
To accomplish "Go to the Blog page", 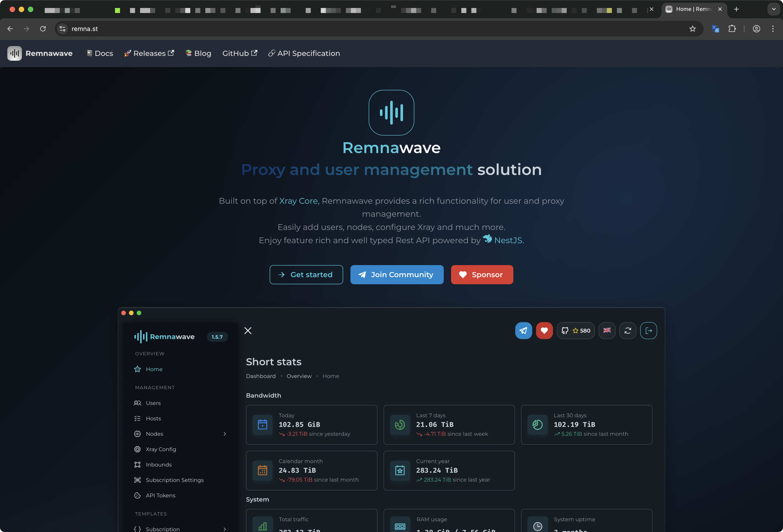I will coord(198,53).
